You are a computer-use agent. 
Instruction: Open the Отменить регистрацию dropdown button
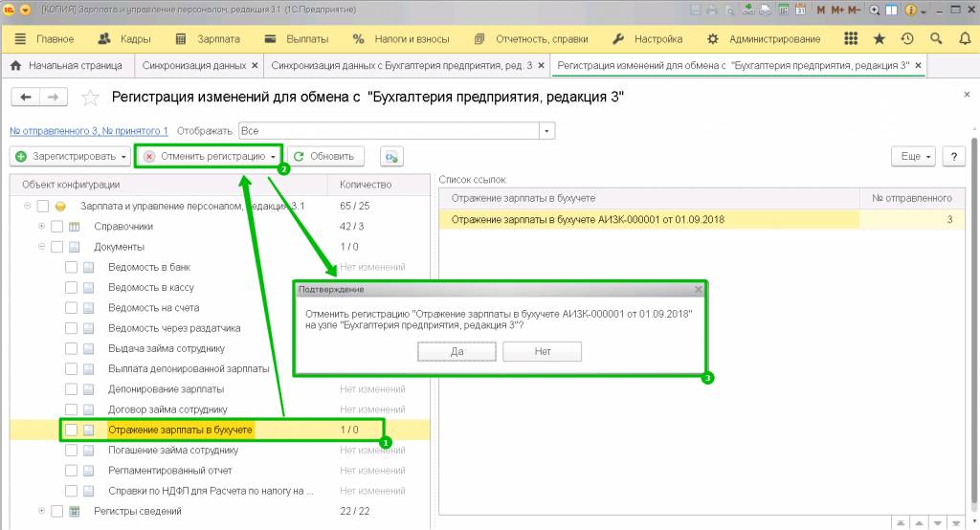(209, 156)
